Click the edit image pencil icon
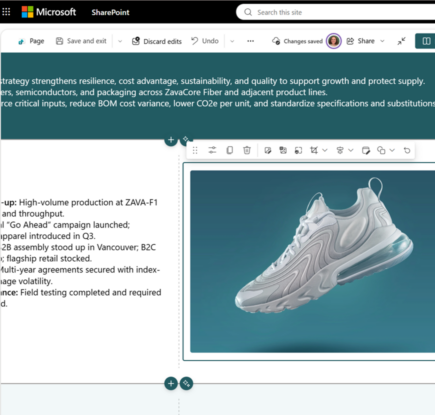The height and width of the screenshot is (415, 435). 268,151
